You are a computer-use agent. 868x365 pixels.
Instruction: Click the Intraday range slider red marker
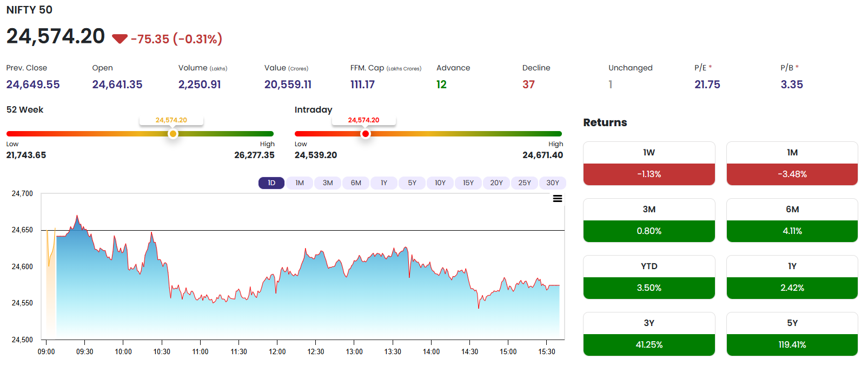click(366, 134)
